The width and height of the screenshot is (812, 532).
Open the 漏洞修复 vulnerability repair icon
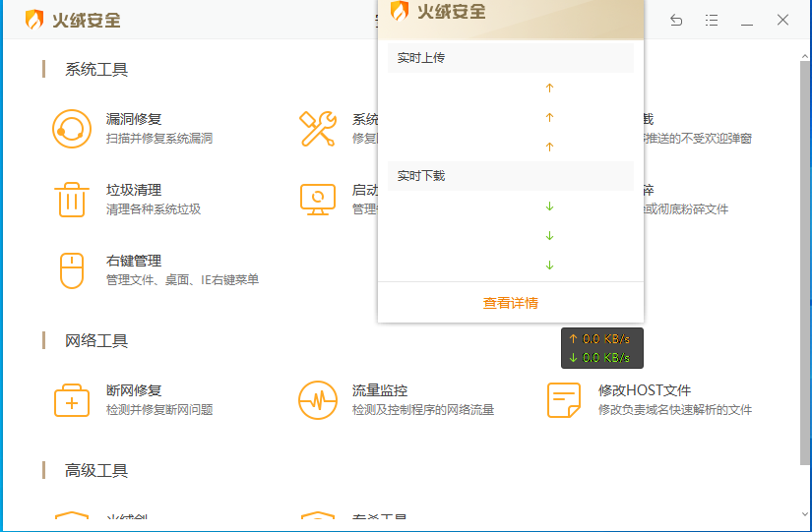coord(71,129)
